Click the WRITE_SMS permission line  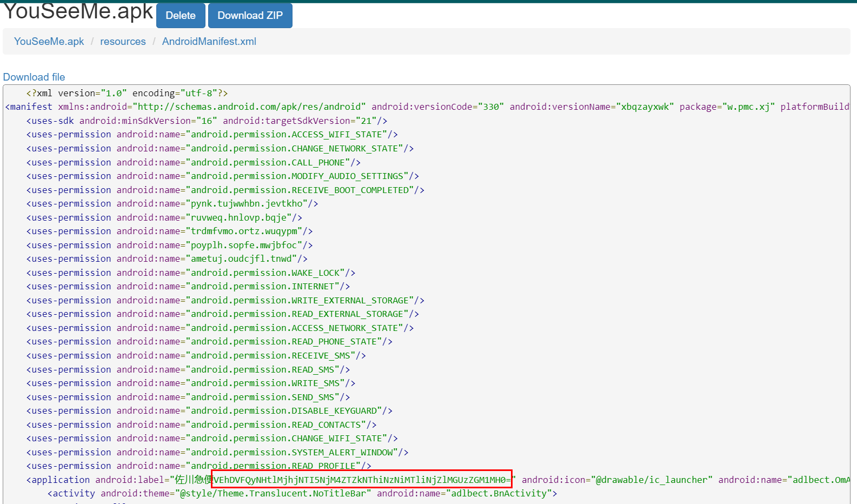[x=191, y=383]
